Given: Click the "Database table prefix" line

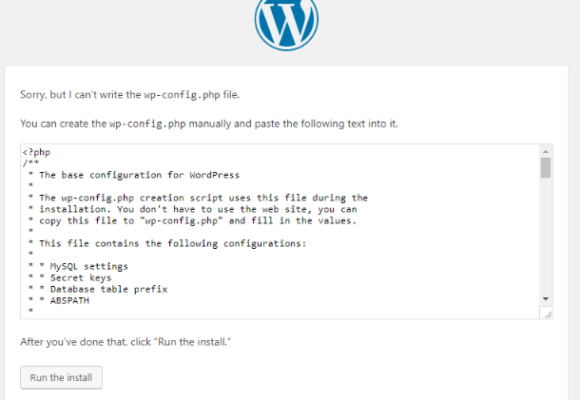Looking at the screenshot, I should 109,289.
